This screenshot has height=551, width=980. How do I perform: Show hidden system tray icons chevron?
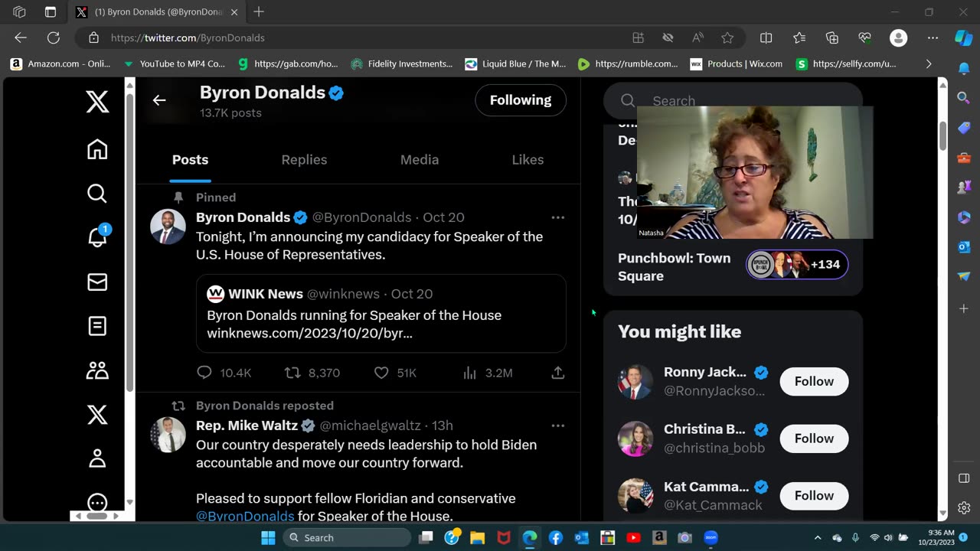point(818,538)
